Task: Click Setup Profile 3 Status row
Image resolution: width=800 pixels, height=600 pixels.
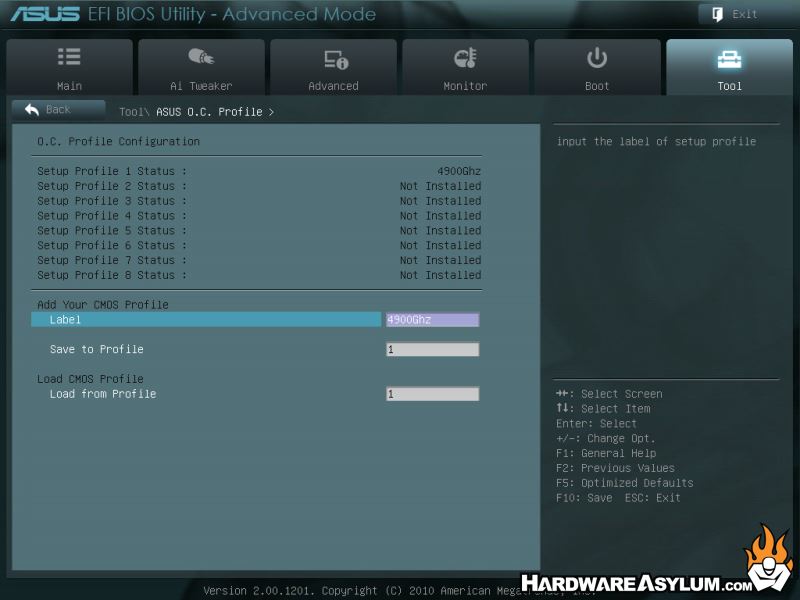Action: [x=259, y=201]
